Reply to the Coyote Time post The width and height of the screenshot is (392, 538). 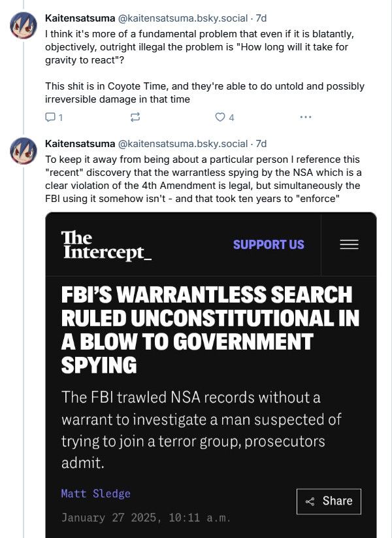pyautogui.click(x=54, y=118)
